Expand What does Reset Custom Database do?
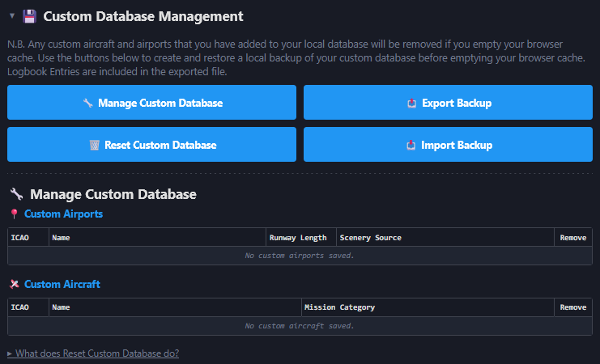Screen dimensions: 600x364 tap(93, 353)
